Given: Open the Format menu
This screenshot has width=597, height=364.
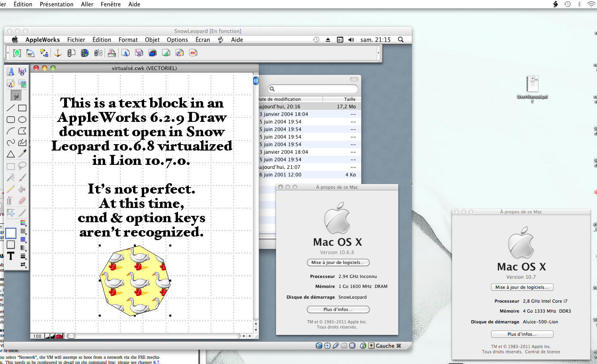Looking at the screenshot, I should tap(128, 40).
